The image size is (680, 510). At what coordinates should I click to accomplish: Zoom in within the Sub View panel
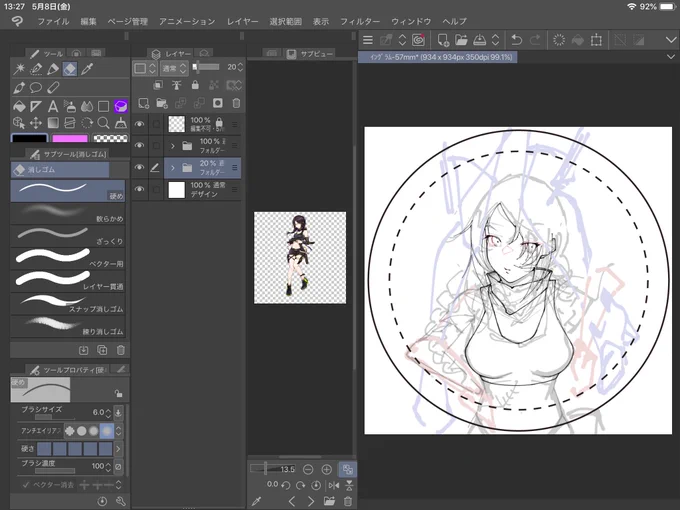[x=327, y=469]
